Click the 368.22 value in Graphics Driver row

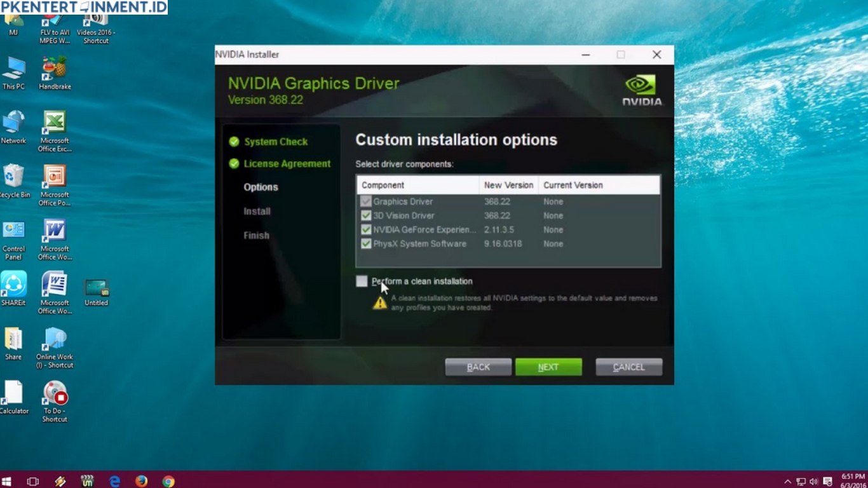pyautogui.click(x=497, y=201)
